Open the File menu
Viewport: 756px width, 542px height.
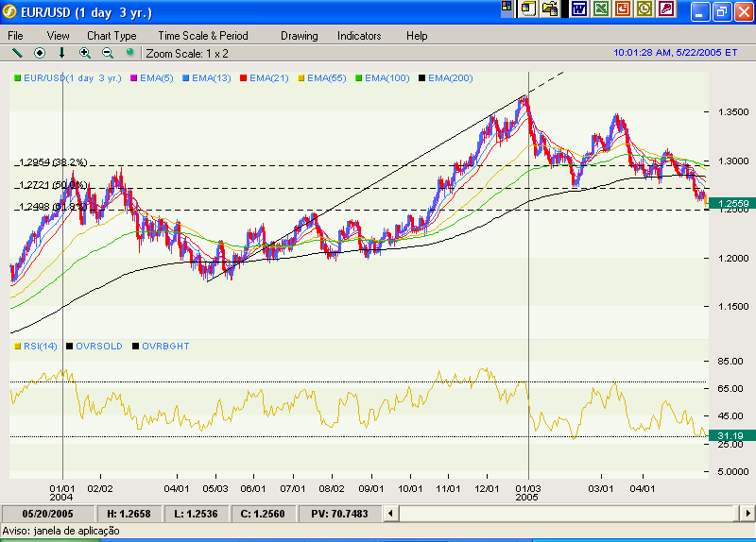pyautogui.click(x=16, y=36)
